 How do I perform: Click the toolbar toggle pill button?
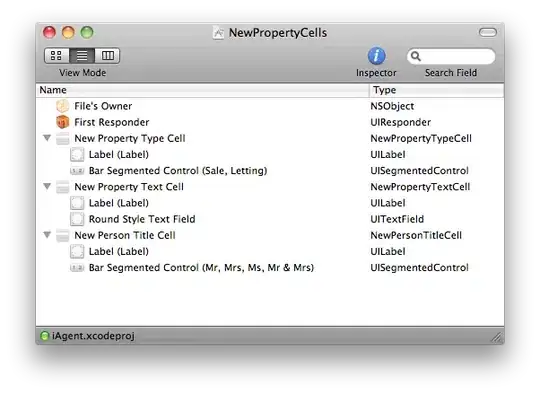pyautogui.click(x=488, y=32)
